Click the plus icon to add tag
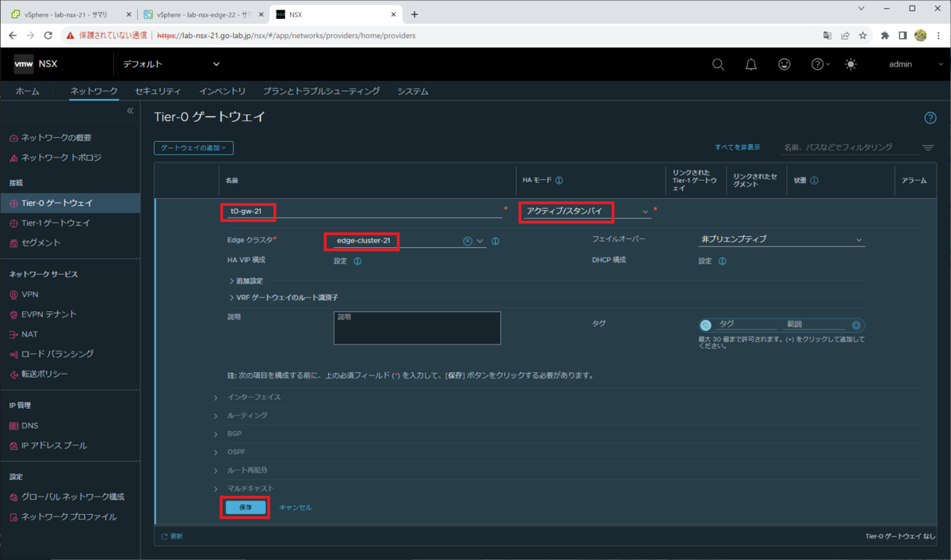 pos(856,325)
